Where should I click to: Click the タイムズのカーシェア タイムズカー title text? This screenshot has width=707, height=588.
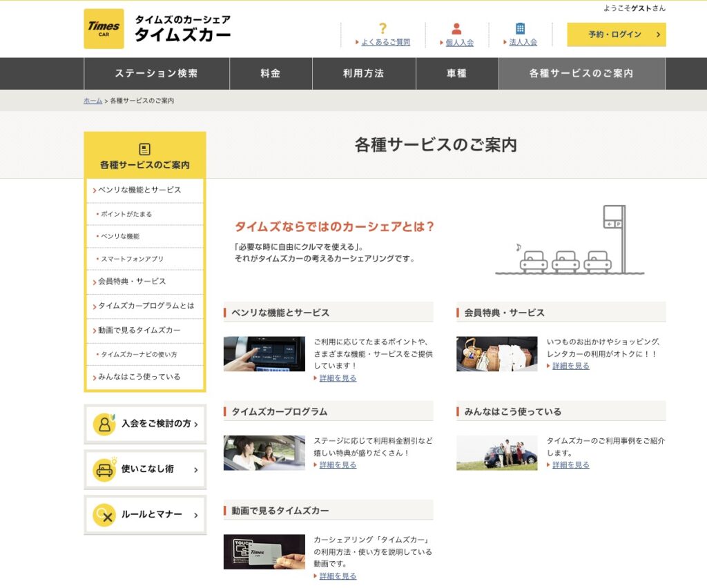click(x=182, y=29)
